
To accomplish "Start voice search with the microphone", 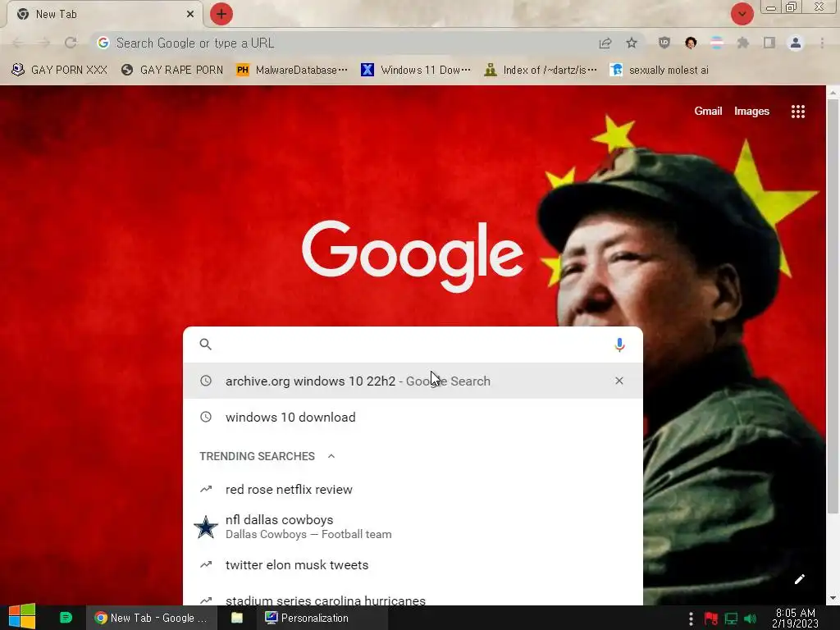I will [x=619, y=345].
